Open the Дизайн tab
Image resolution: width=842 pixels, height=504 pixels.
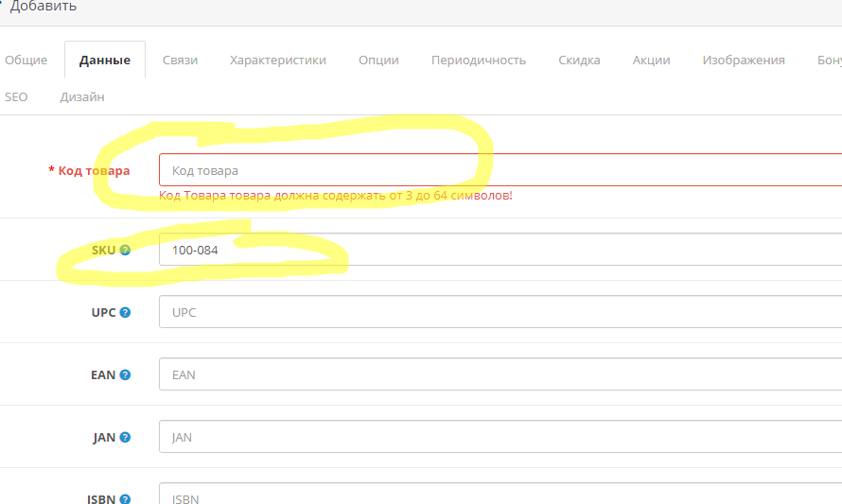click(82, 96)
